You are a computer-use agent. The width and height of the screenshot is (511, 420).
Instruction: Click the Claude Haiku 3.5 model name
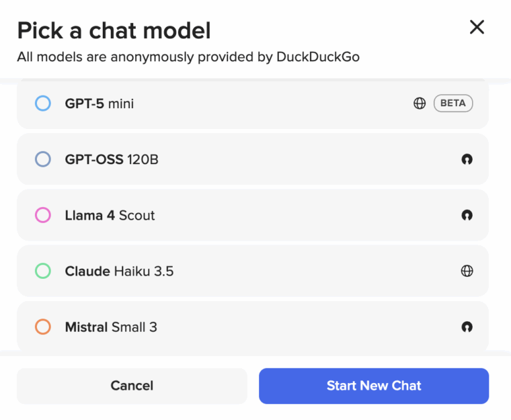(x=119, y=271)
